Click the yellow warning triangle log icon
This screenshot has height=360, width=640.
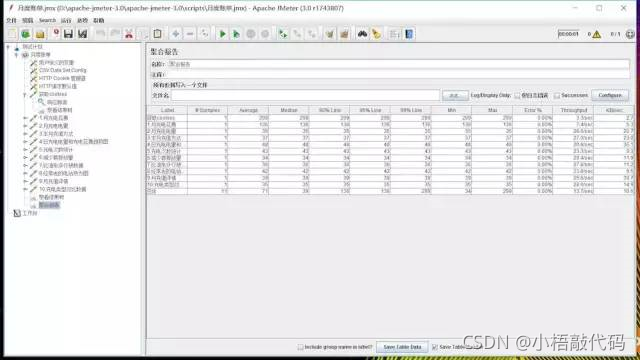pos(597,35)
